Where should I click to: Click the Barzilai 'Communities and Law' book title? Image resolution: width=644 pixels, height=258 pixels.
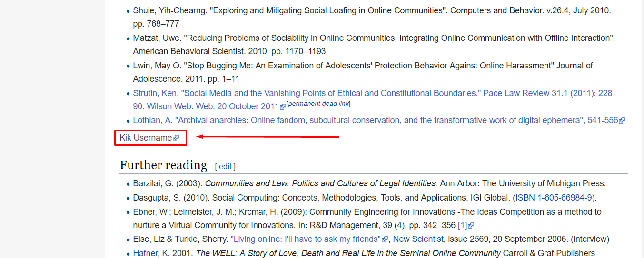[x=321, y=183]
